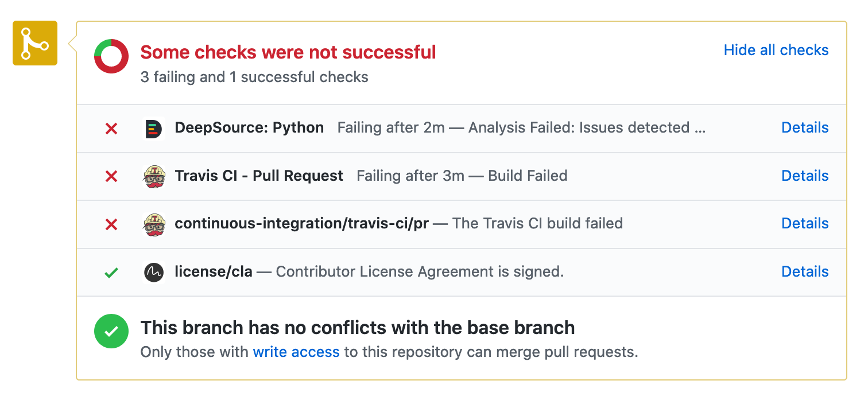Open Details for continuous-integration/travis-ci/pr check
Viewport: 868px width, 396px height.
[x=805, y=223]
